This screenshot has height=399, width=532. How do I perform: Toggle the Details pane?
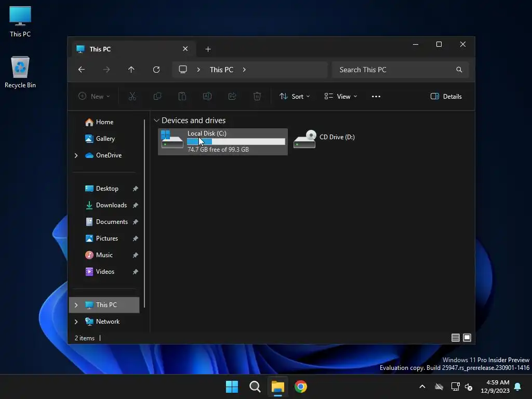pos(446,96)
